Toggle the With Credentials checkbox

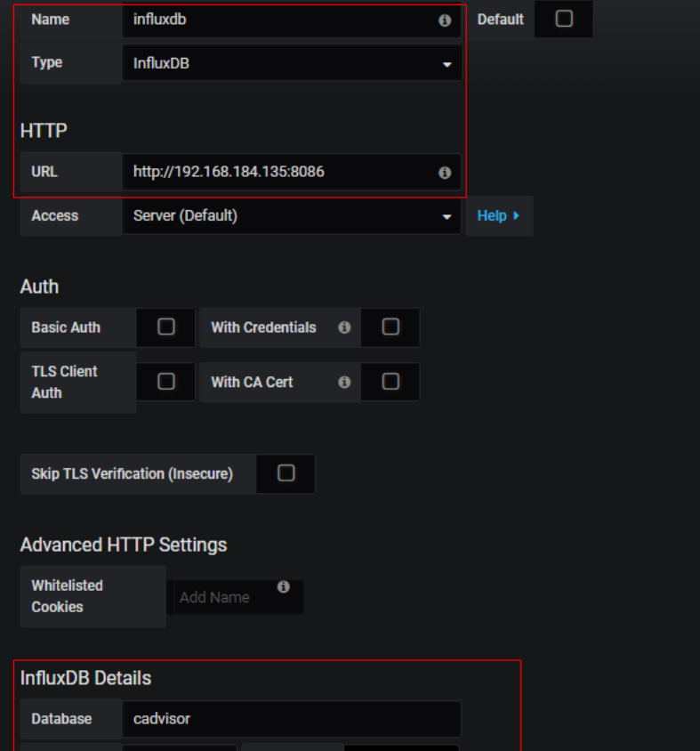click(390, 327)
